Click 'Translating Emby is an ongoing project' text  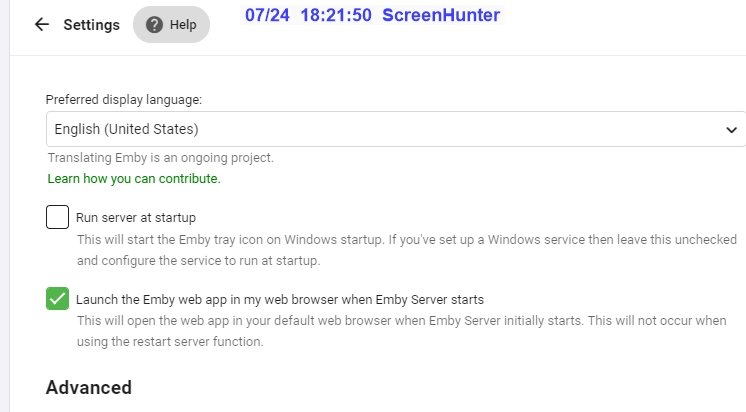[x=161, y=157]
